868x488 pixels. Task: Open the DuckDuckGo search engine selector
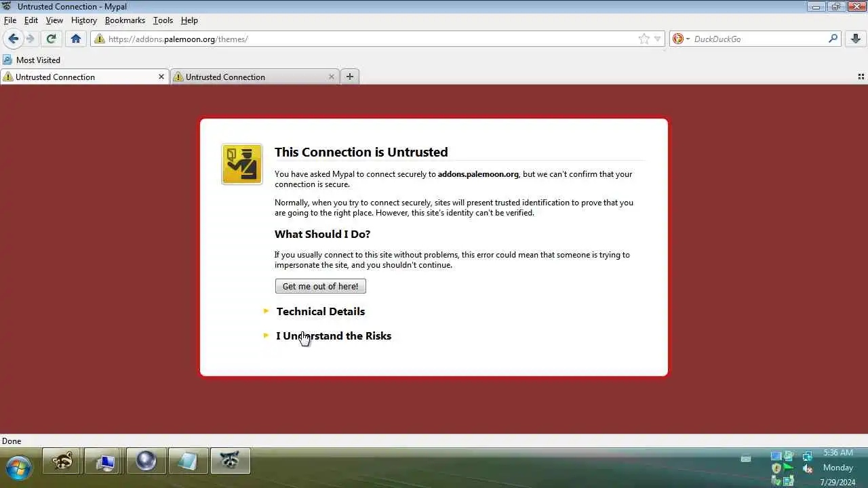click(680, 39)
